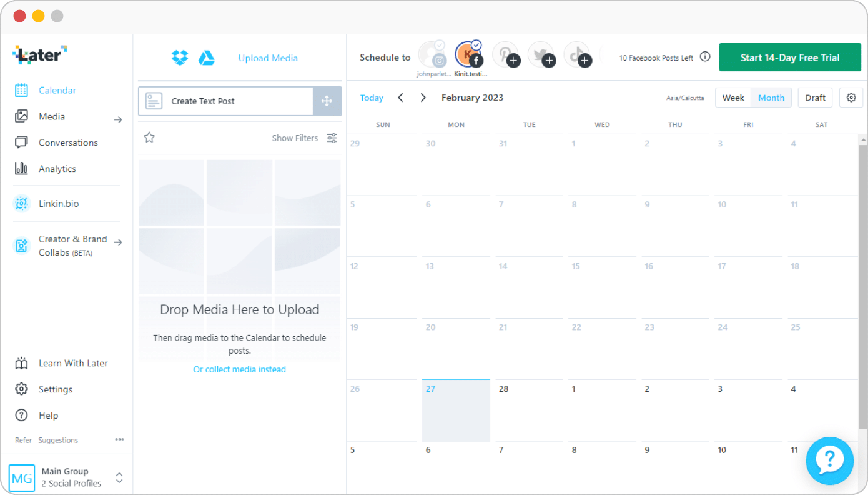Toggle the johnparlet Instagram profile selection
Screen dimensions: 868x495
(x=433, y=56)
